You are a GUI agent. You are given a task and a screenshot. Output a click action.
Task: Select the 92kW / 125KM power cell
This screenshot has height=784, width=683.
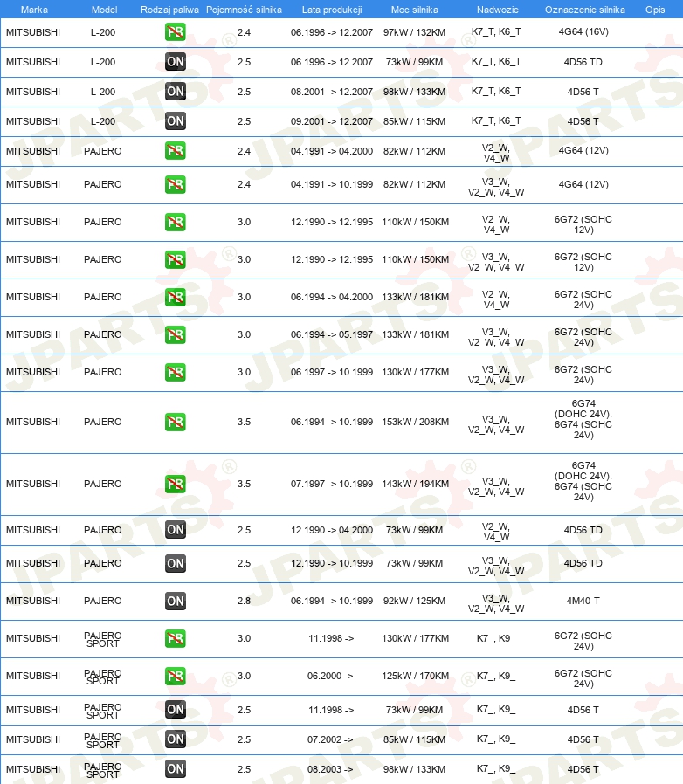[414, 601]
